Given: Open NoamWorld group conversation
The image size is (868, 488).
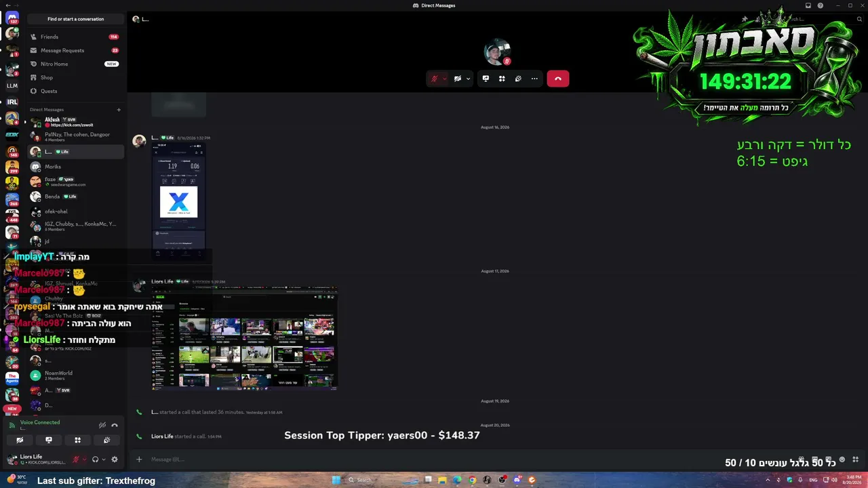Looking at the screenshot, I should [x=75, y=375].
